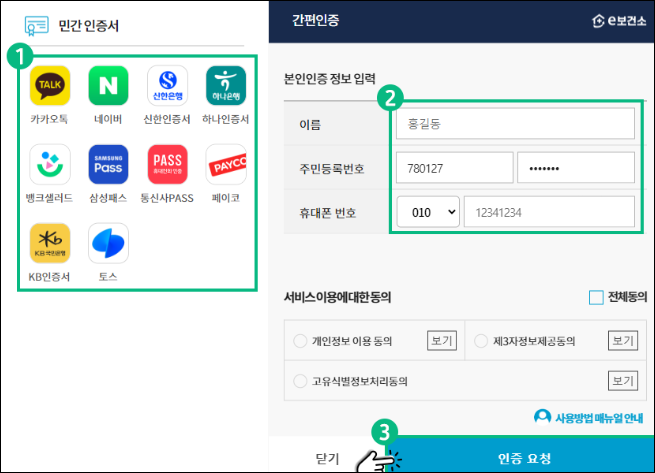Click the phone number field 12341234
Viewport: 655px width, 473px height.
coord(549,212)
